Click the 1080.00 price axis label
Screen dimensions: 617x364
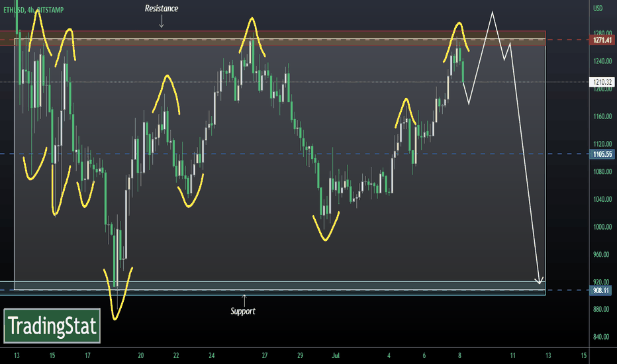602,171
